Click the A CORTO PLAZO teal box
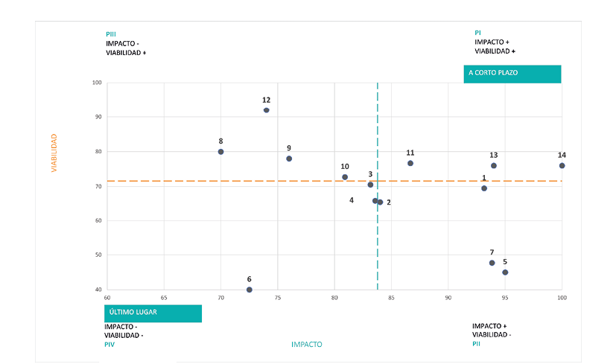The width and height of the screenshot is (616, 364). pos(512,74)
